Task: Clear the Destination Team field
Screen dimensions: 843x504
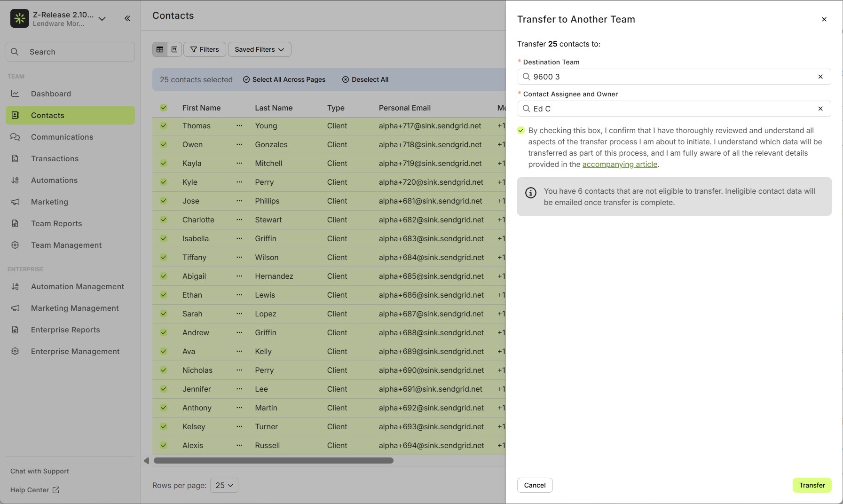Action: [820, 77]
